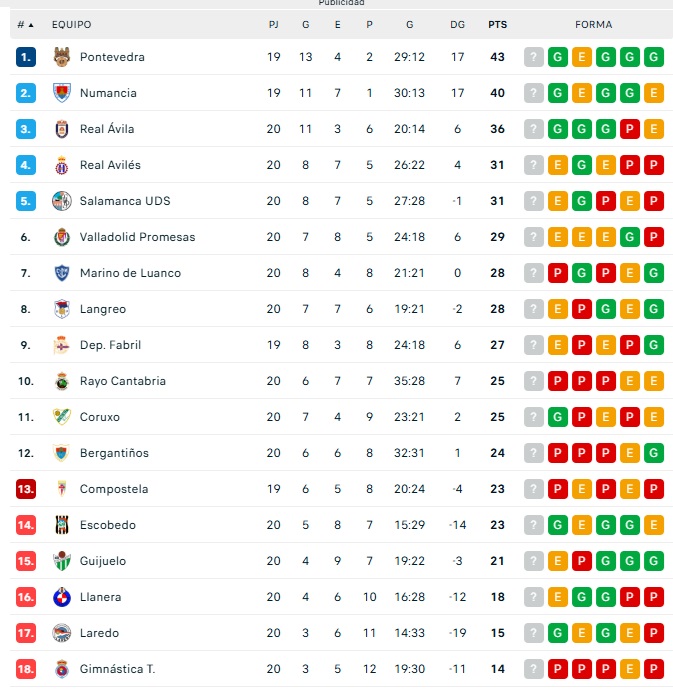The width and height of the screenshot is (673, 691).
Task: Click the Coruxo club badge
Action: click(x=61, y=417)
